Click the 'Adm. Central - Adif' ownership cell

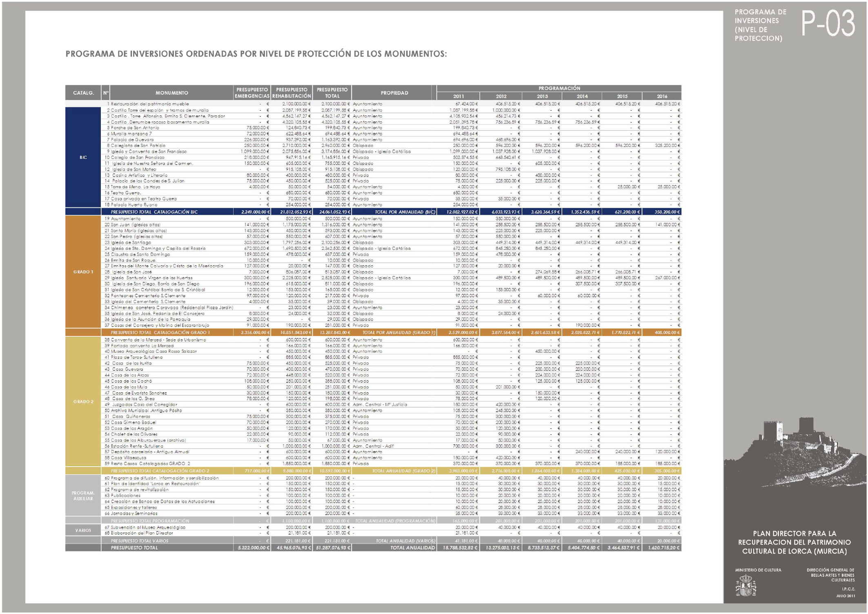373,446
